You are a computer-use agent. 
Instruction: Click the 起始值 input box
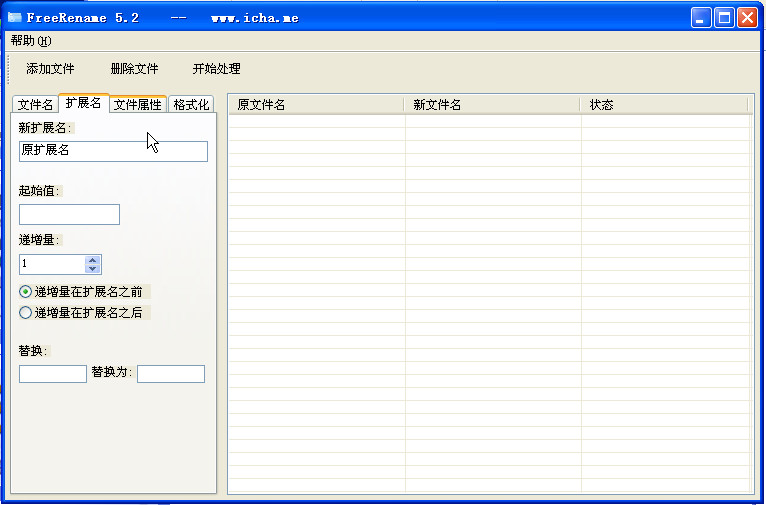69,214
